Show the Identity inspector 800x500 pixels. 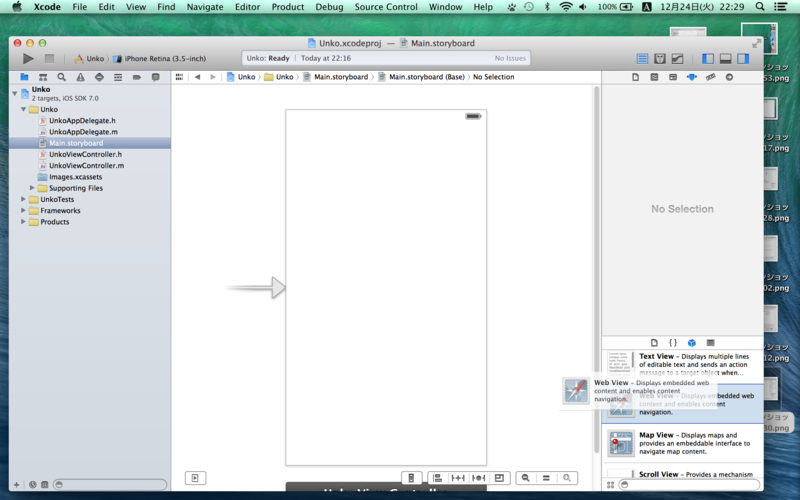pyautogui.click(x=673, y=77)
